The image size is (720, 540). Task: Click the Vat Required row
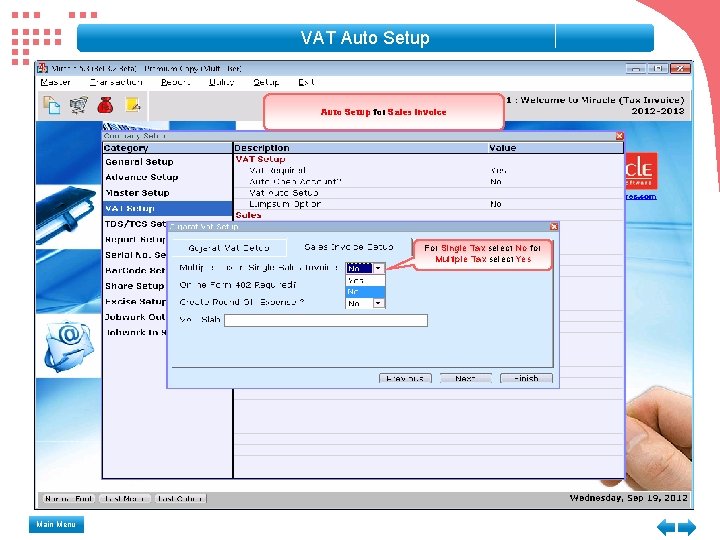(429, 170)
